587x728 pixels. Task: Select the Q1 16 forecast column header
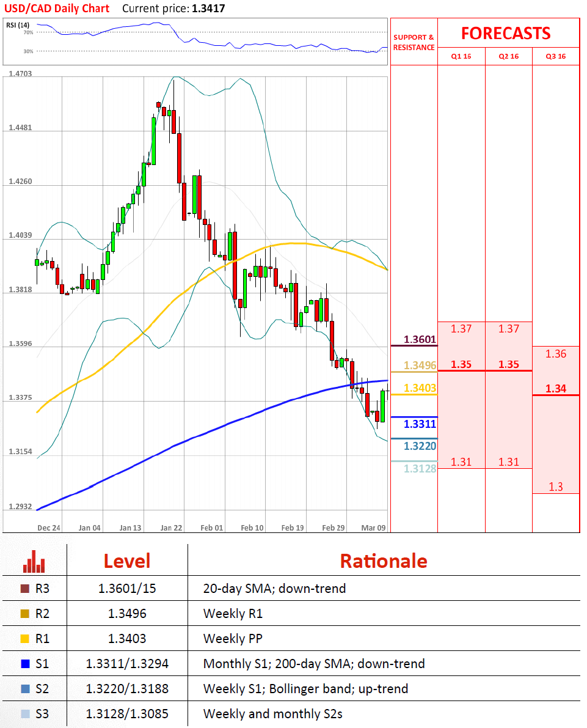pyautogui.click(x=461, y=56)
